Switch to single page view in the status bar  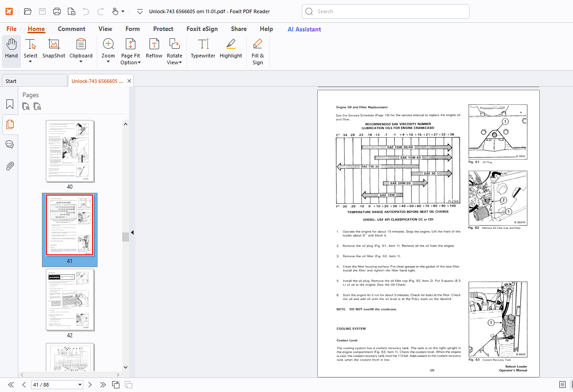[x=563, y=385]
